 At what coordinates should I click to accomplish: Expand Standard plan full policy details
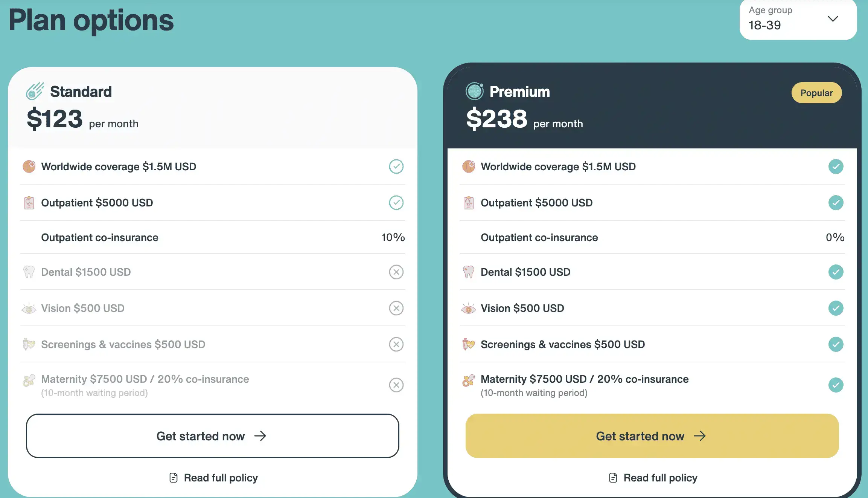213,477
